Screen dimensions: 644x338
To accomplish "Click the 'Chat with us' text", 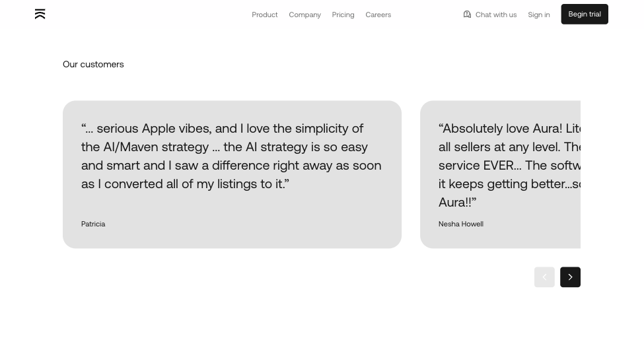I will click(x=496, y=15).
